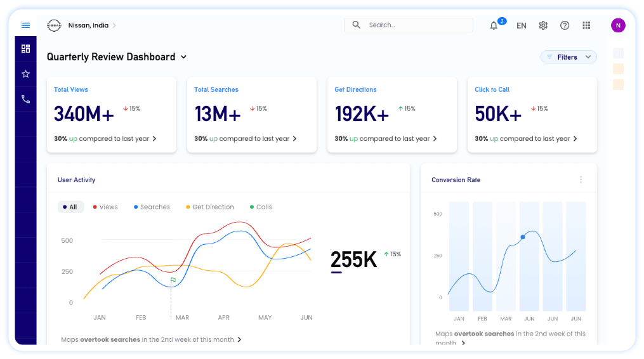Open user avatar N profile
The image size is (644, 359).
click(x=618, y=25)
